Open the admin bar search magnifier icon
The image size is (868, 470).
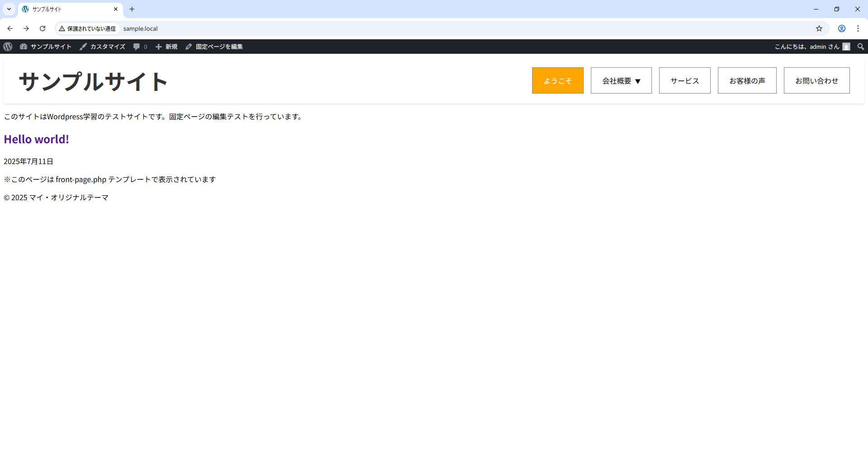(x=861, y=47)
